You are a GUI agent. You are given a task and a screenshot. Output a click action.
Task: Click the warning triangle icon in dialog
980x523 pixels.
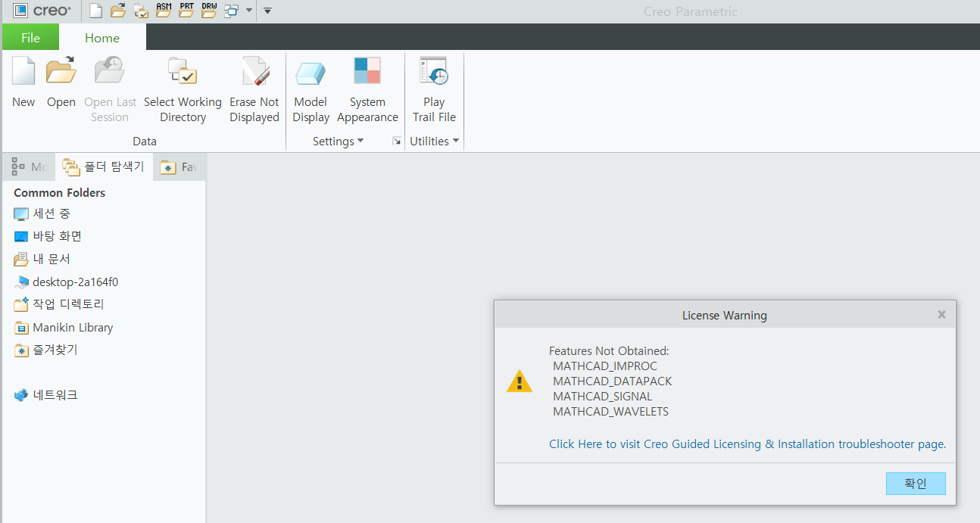[520, 381]
